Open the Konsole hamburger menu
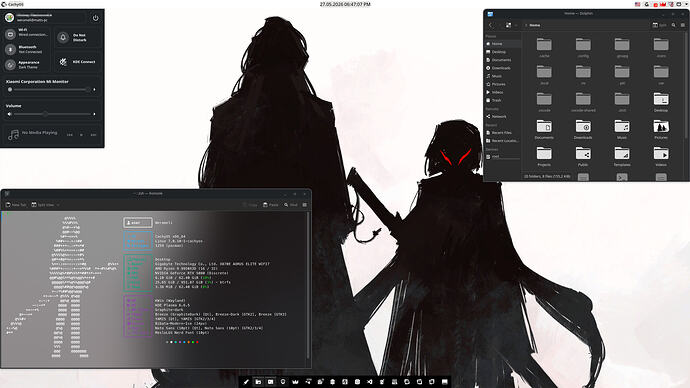This screenshot has height=388, width=690. click(x=305, y=205)
